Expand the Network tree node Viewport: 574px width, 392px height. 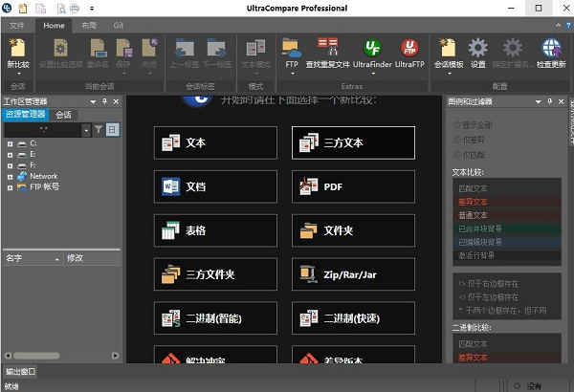tap(11, 177)
